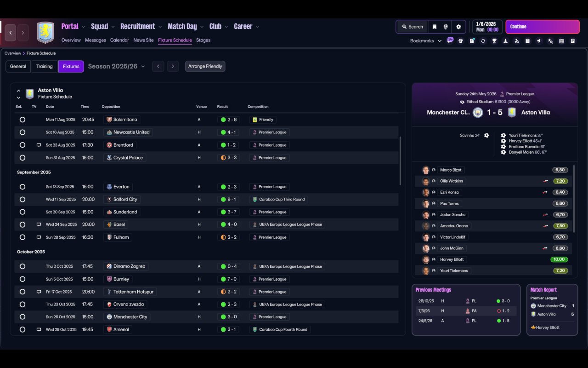Open the Stages submenu item
Viewport: 588px width, 368px height.
click(203, 40)
